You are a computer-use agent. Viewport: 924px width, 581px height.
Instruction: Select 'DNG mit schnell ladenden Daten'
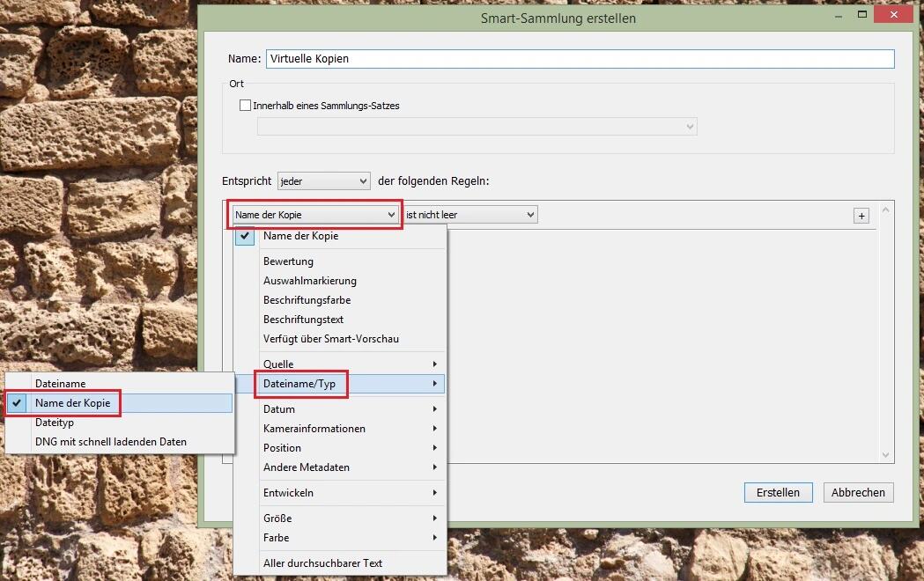(110, 442)
